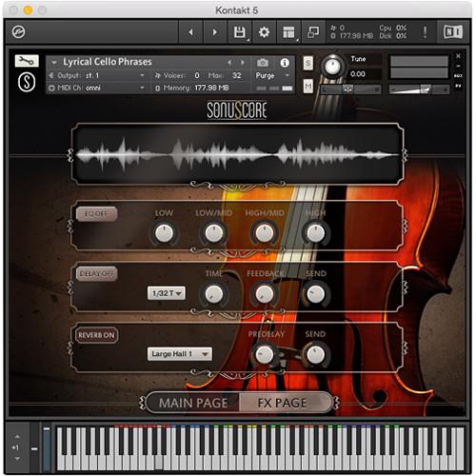Go to previous instrument in toolbar
476x476 pixels.
190,32
